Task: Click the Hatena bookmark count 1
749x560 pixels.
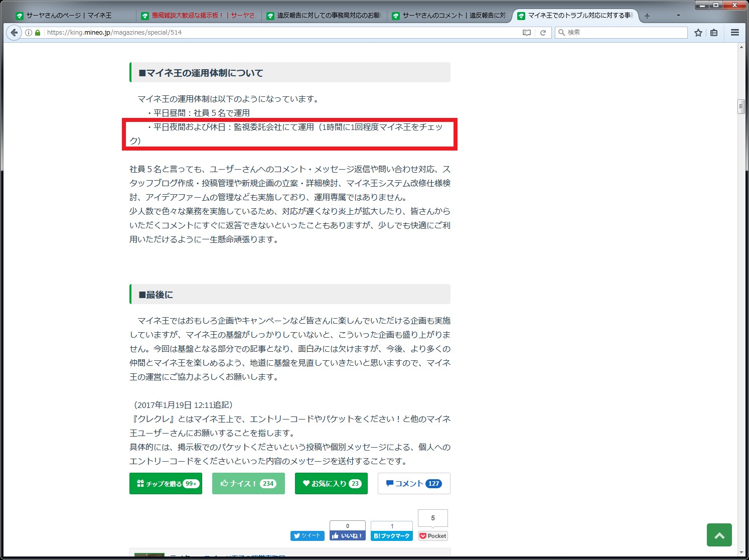Action: [392, 526]
